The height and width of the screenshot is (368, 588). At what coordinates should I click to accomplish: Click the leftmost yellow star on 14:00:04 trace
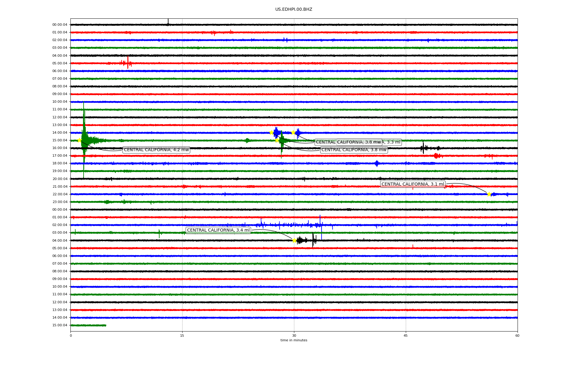(x=271, y=132)
